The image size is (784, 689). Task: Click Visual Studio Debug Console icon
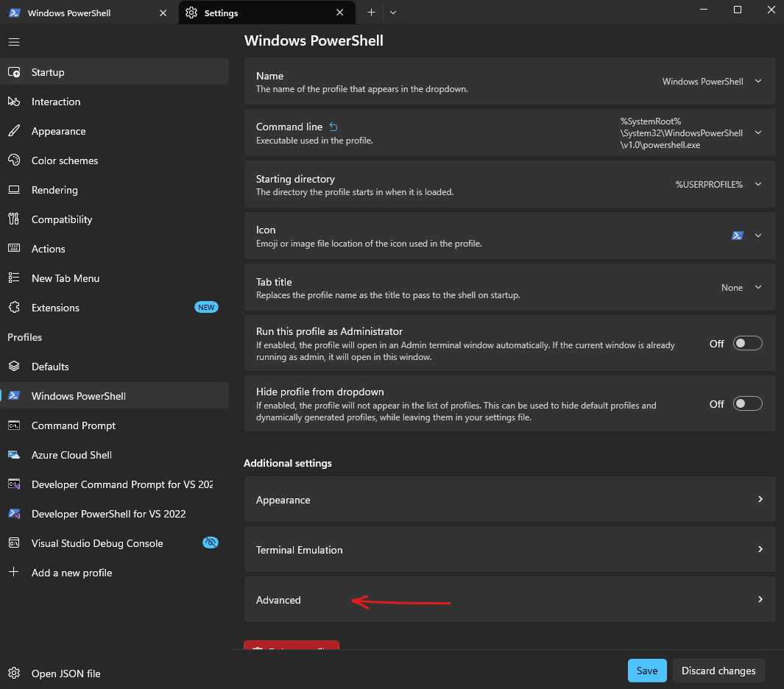coord(14,543)
